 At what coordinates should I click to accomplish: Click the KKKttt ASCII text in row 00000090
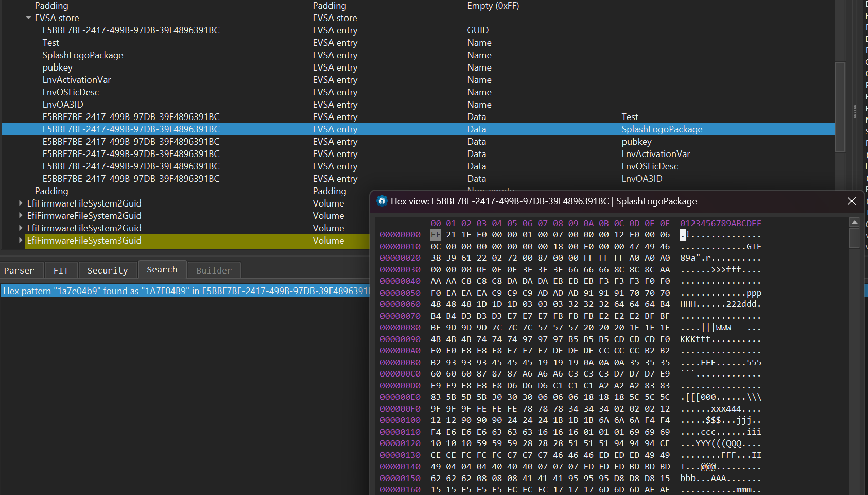[x=695, y=339]
